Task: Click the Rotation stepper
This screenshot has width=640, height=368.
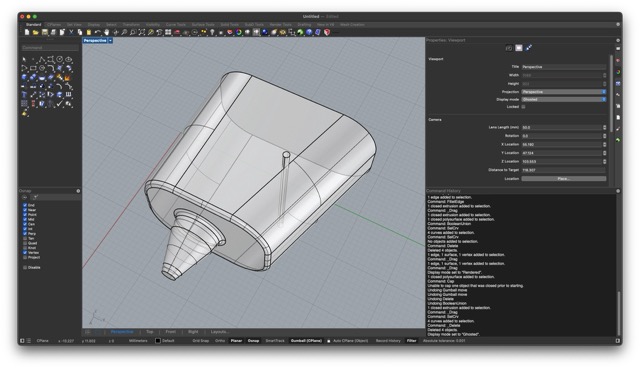Action: pos(604,136)
